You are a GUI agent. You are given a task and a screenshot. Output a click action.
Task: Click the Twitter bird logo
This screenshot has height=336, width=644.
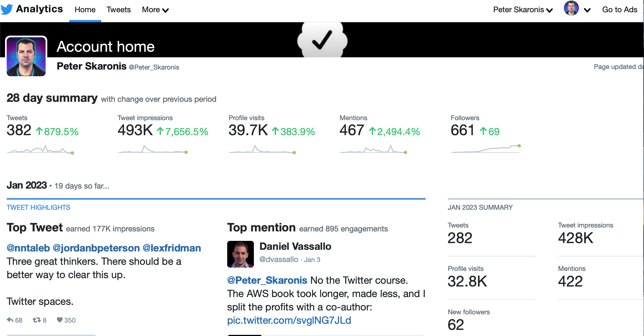(x=7, y=9)
